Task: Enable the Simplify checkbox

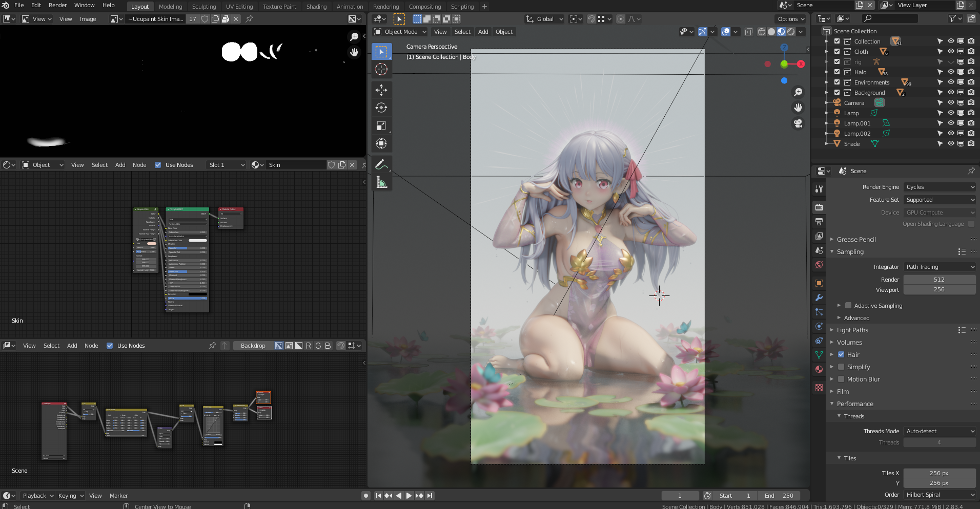Action: click(x=841, y=367)
